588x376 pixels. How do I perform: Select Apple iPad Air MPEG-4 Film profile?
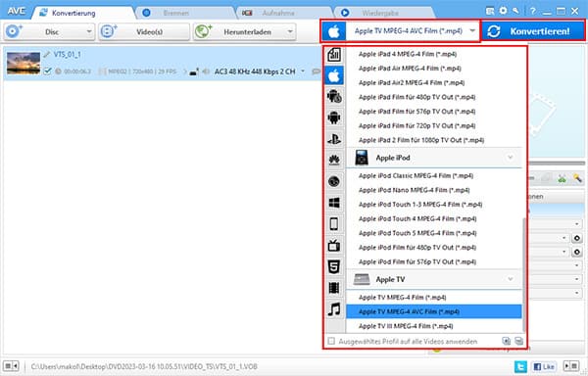433,69
